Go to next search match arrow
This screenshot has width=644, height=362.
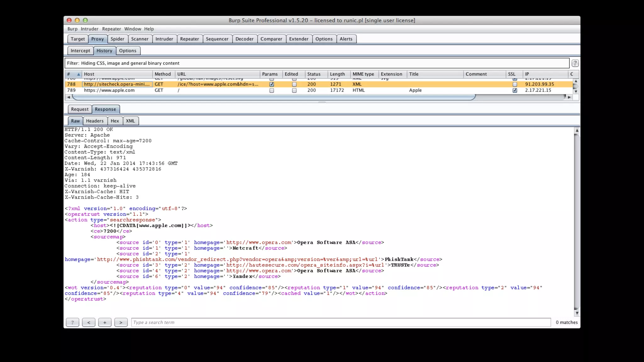121,322
